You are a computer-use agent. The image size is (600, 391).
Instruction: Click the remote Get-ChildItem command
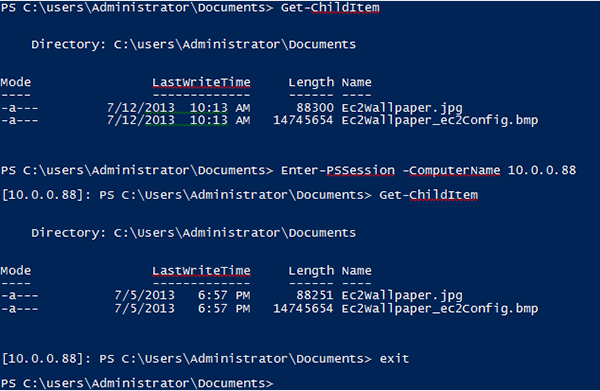428,195
